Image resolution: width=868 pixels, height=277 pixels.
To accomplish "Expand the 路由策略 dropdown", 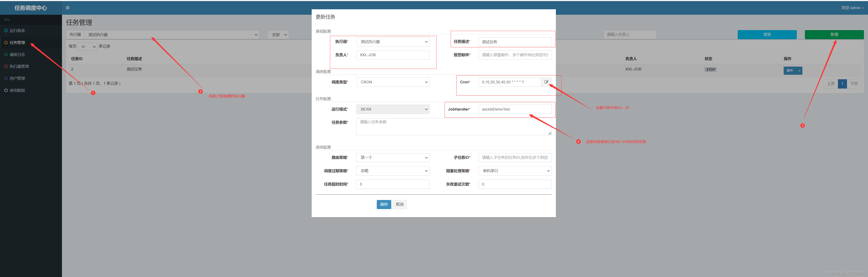I will [393, 158].
